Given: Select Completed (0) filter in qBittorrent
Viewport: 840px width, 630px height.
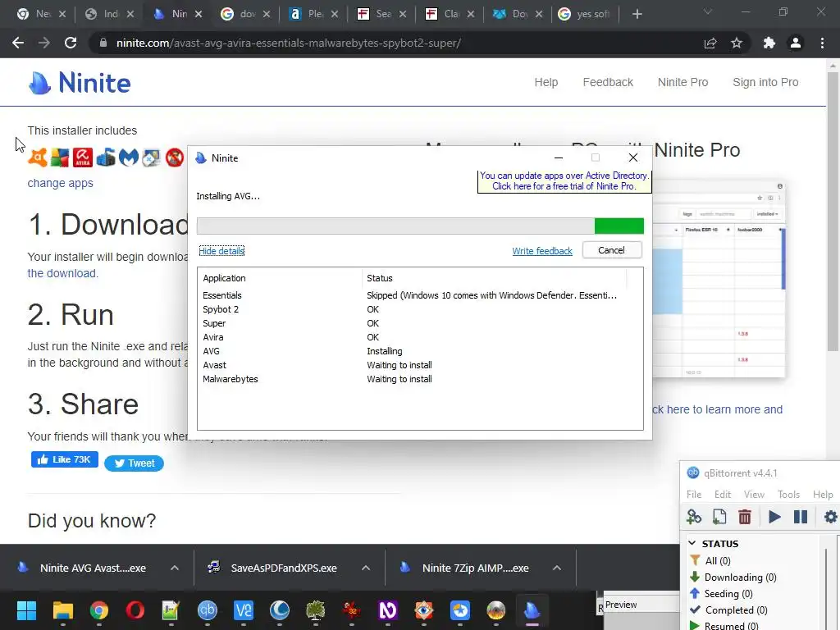Looking at the screenshot, I should pos(728,610).
